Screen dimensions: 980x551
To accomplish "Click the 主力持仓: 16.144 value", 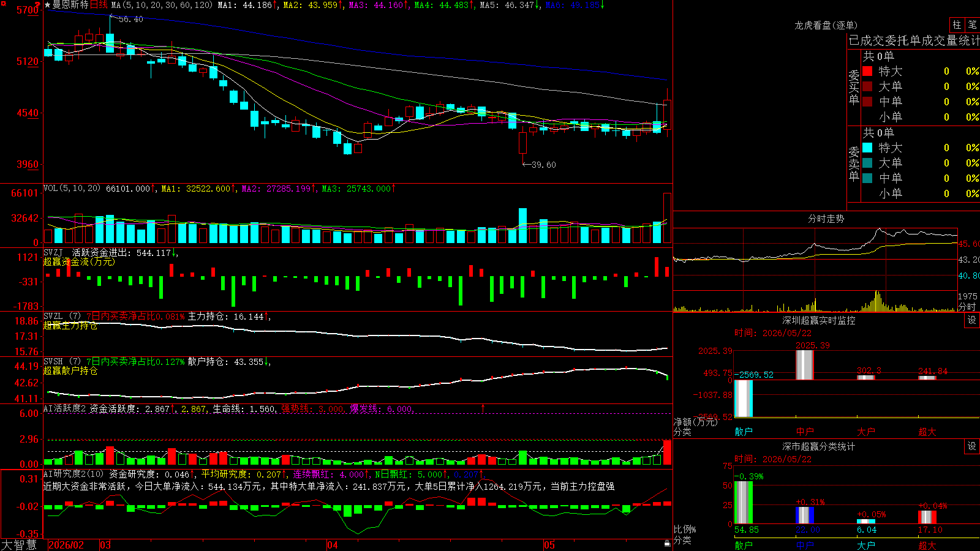I will (226, 317).
